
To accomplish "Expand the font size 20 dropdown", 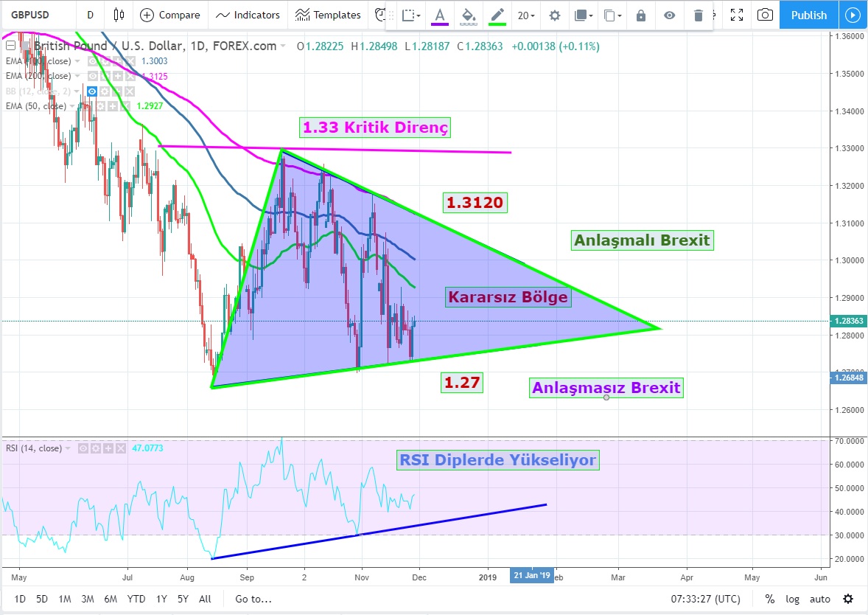I will (526, 15).
